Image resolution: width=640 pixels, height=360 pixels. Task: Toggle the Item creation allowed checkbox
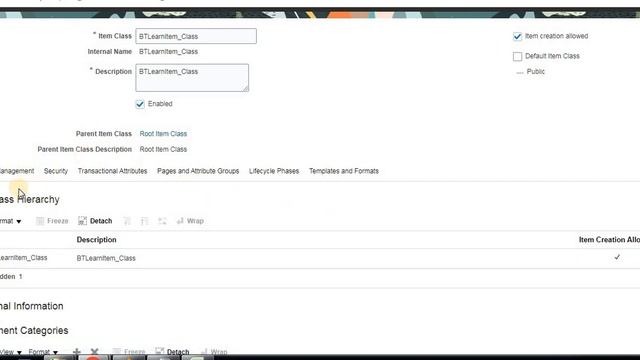tap(517, 36)
